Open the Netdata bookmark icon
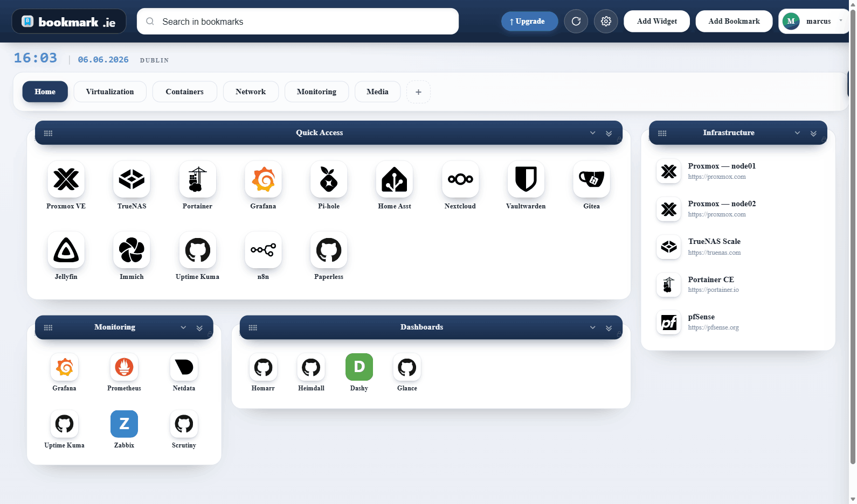The width and height of the screenshot is (857, 504). click(x=184, y=367)
